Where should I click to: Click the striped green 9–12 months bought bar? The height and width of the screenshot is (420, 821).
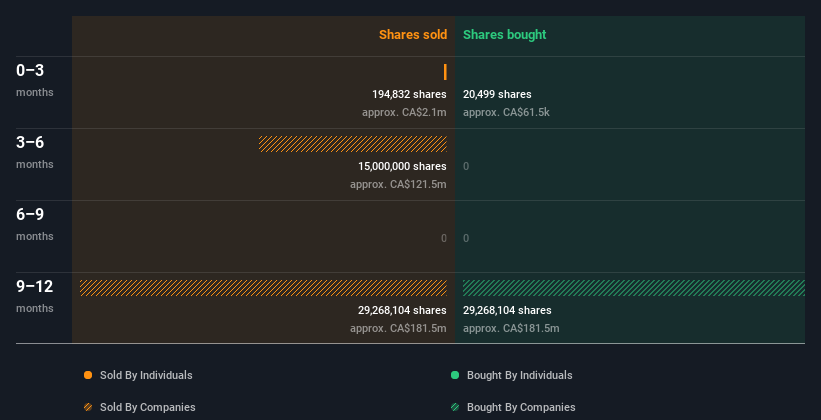point(633,288)
